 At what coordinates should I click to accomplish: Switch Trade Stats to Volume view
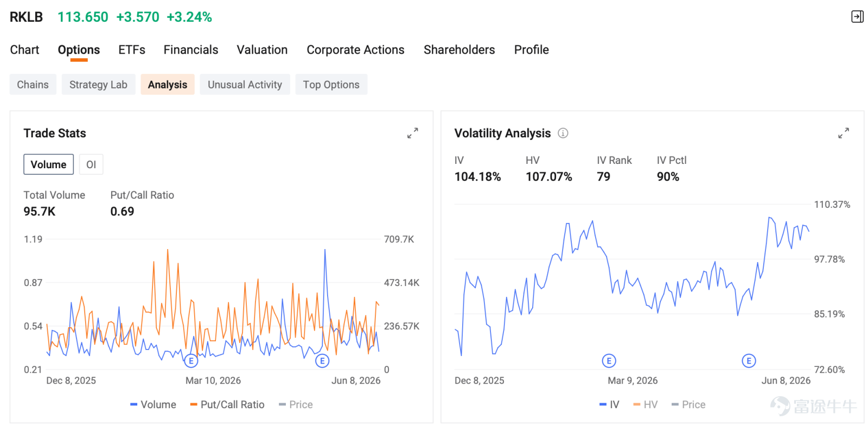pos(48,164)
